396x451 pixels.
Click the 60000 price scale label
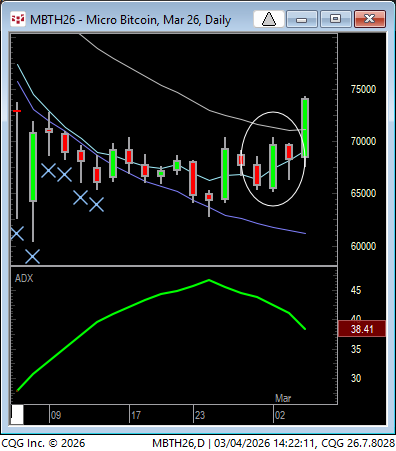pos(363,246)
